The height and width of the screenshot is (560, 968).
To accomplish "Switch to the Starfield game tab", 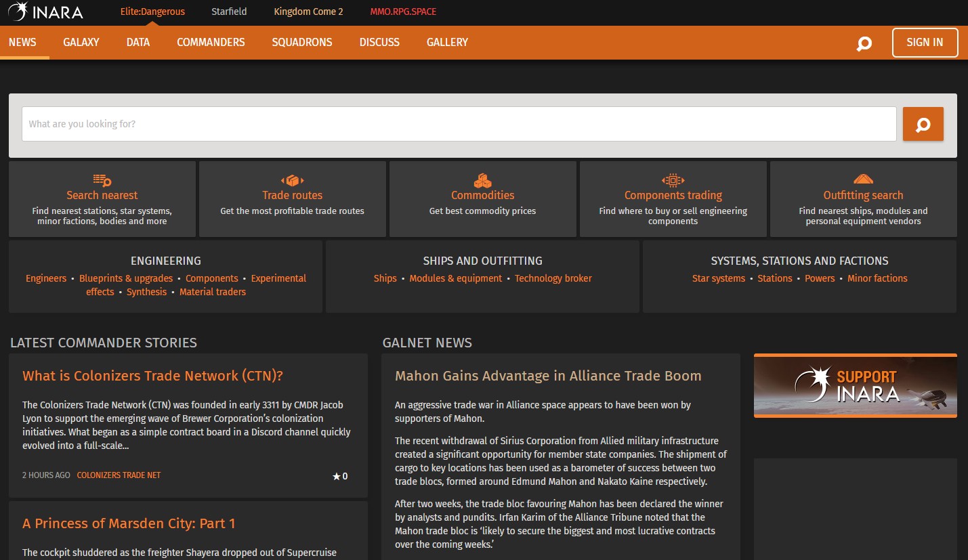I will 229,12.
